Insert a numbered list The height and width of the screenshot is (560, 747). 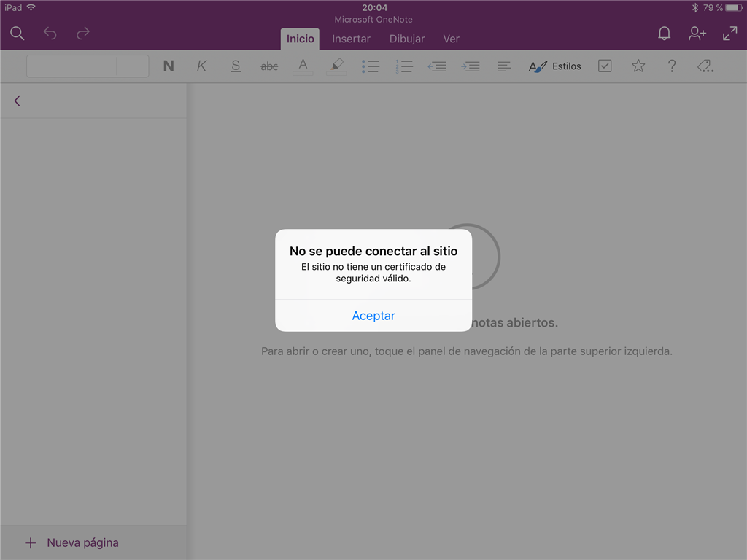tap(403, 66)
